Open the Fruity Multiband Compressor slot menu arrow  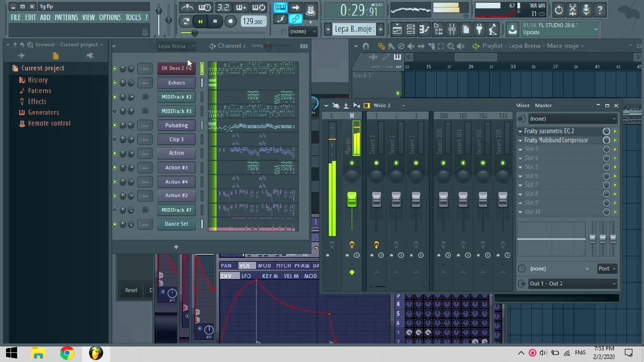point(520,140)
